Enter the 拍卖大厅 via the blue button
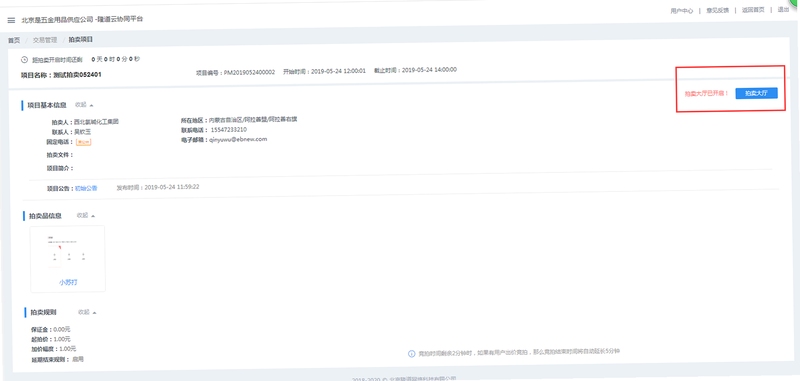The image size is (800, 381). click(757, 93)
